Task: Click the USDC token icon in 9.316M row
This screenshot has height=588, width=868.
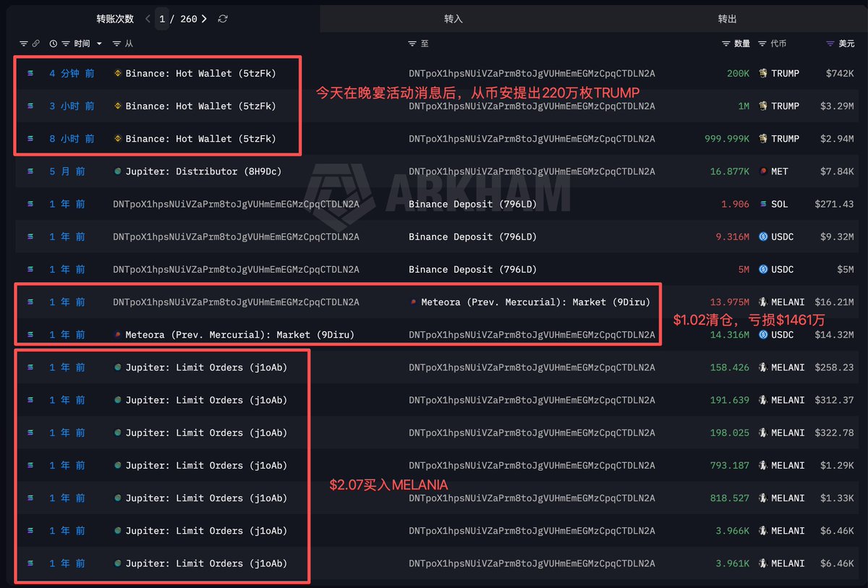Action: [x=762, y=237]
